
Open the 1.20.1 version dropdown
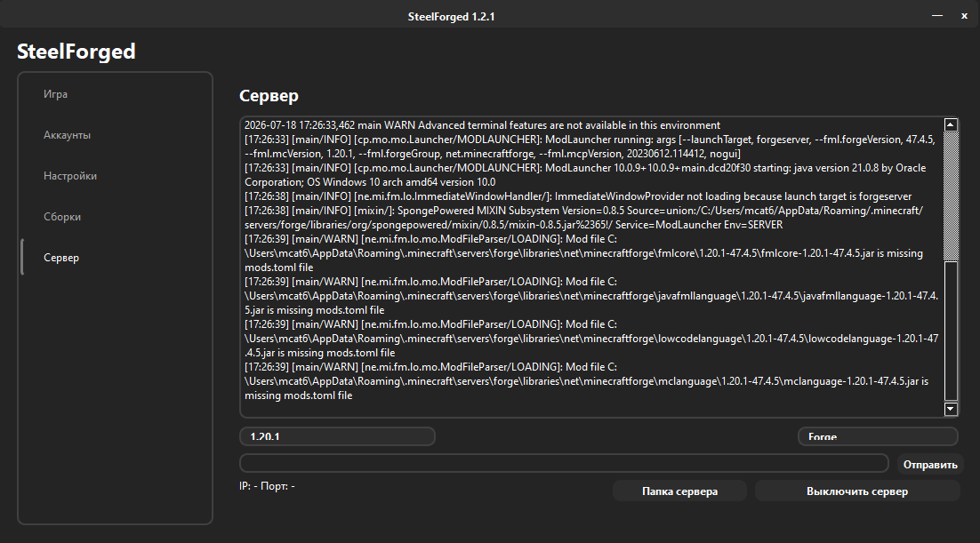click(338, 436)
